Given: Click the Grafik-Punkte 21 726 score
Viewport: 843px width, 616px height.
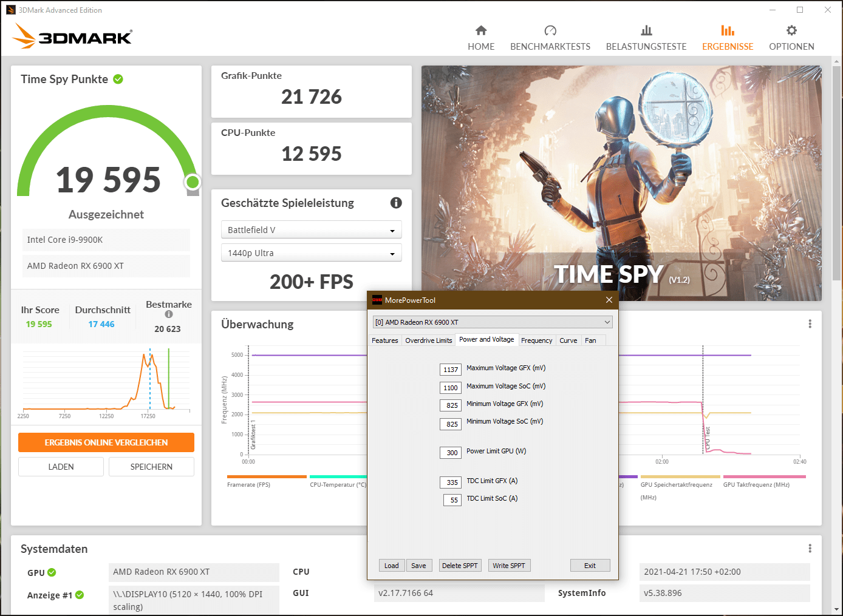Looking at the screenshot, I should pyautogui.click(x=312, y=97).
